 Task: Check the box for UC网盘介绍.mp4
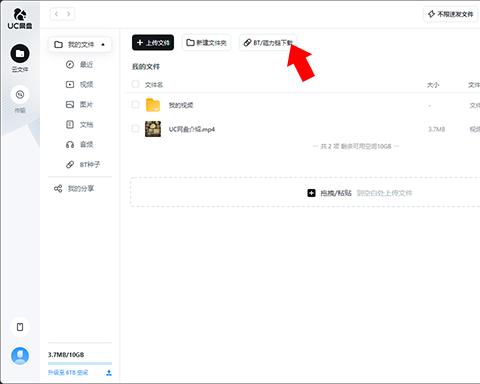(x=135, y=128)
